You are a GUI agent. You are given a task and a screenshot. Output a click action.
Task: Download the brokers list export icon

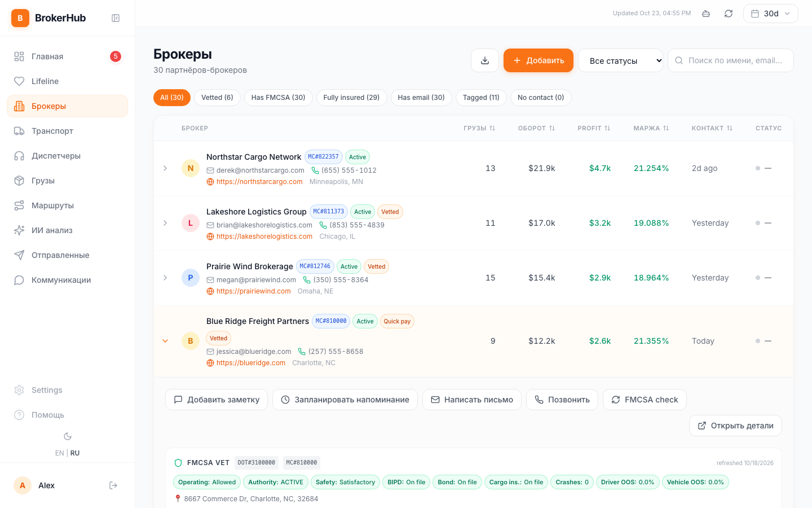point(485,60)
